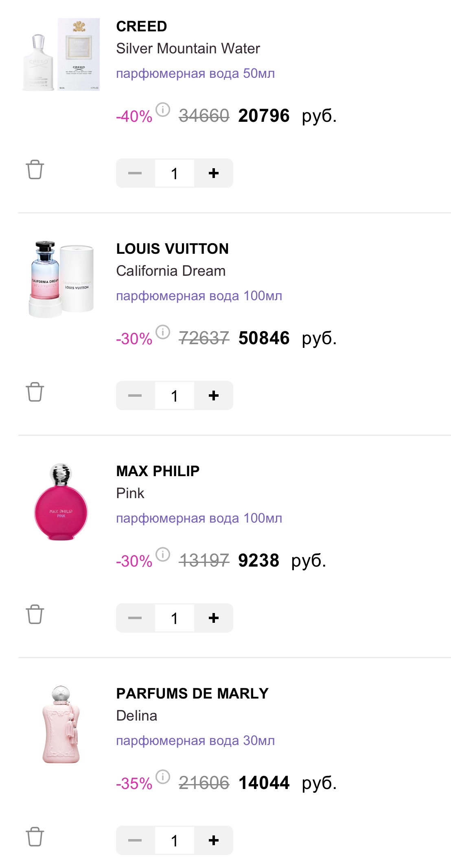451x868 pixels.
Task: Remove Louis Vuitton California Dream item
Action: coord(35,392)
